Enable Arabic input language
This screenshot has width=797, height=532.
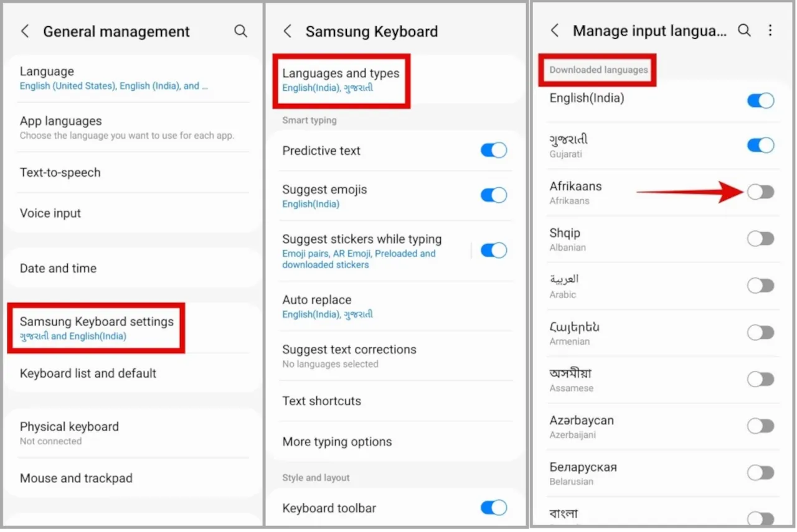click(761, 286)
